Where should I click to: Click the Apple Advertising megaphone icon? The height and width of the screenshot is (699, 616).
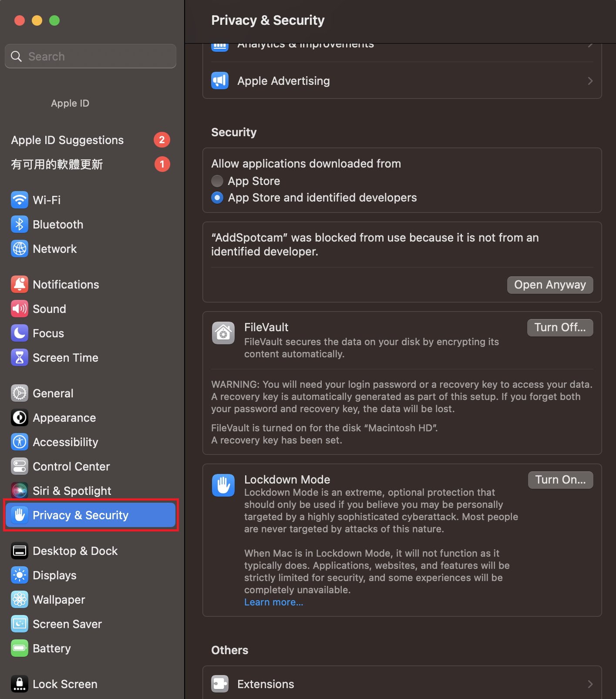[220, 81]
